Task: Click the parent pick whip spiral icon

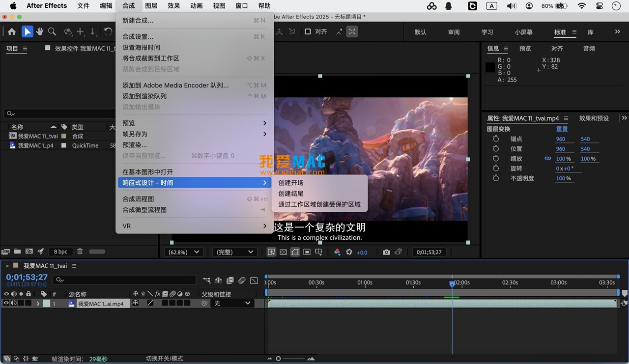Action: [204, 304]
